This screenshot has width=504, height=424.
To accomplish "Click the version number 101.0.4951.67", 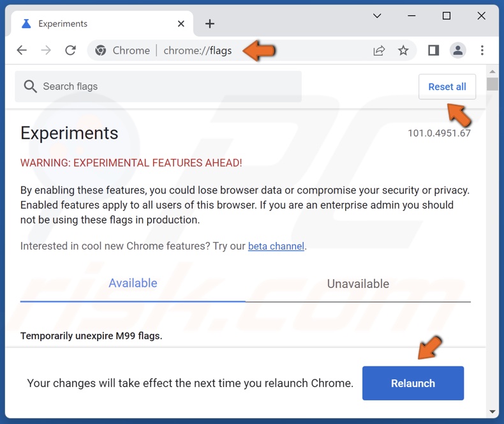I will (439, 133).
